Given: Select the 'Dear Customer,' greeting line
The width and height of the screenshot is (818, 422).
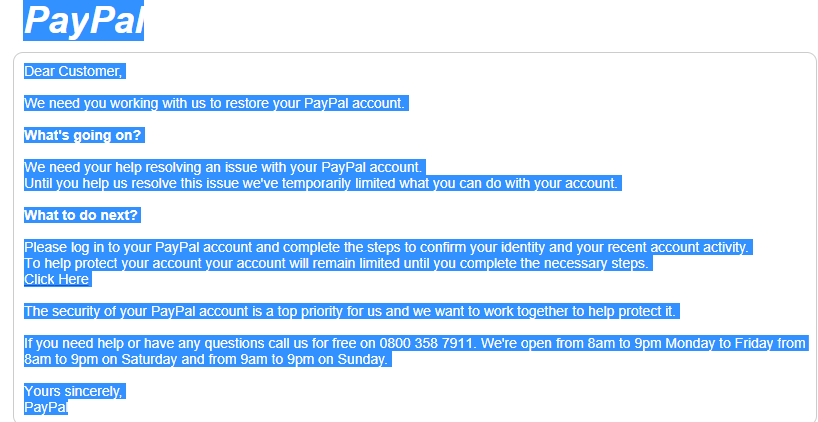Looking at the screenshot, I should [73, 71].
